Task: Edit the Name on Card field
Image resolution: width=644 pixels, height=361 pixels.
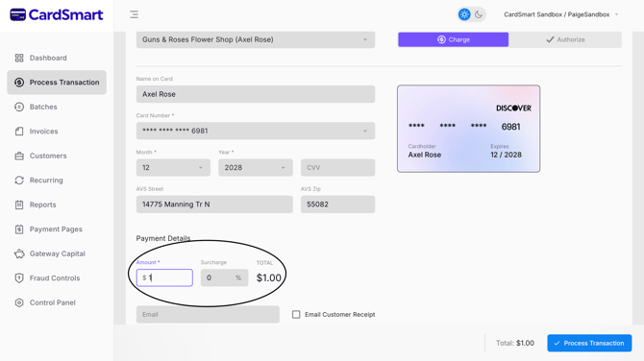Action: (x=256, y=94)
